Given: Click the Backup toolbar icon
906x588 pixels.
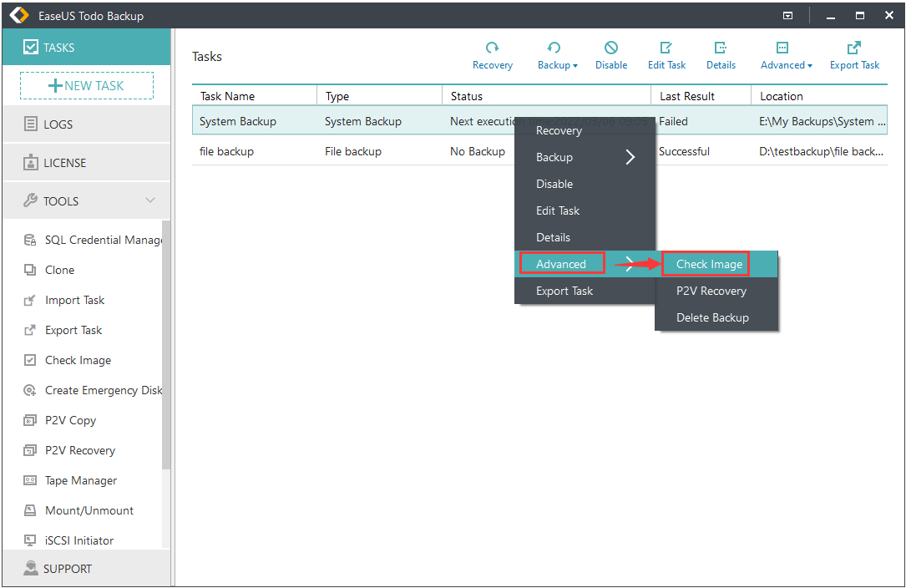Looking at the screenshot, I should coord(554,48).
